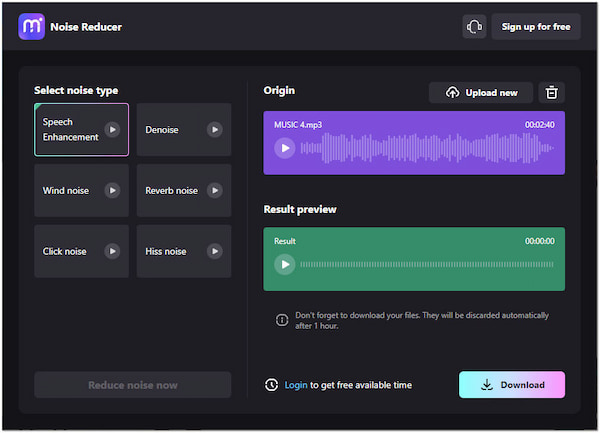Click the Result preview heading
Image resolution: width=600 pixels, height=433 pixels.
click(300, 209)
